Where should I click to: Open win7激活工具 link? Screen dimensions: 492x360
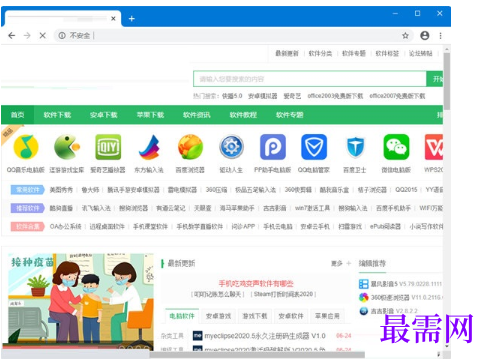pyautogui.click(x=312, y=208)
